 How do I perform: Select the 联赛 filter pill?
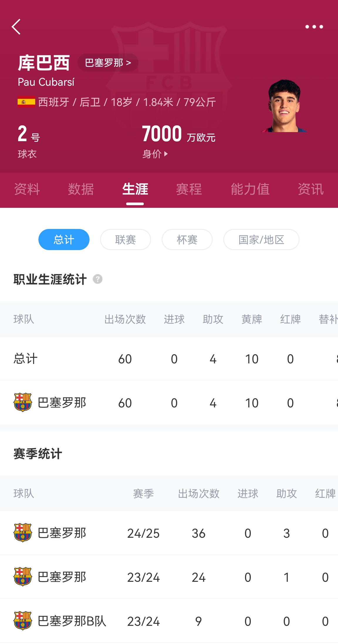point(126,240)
